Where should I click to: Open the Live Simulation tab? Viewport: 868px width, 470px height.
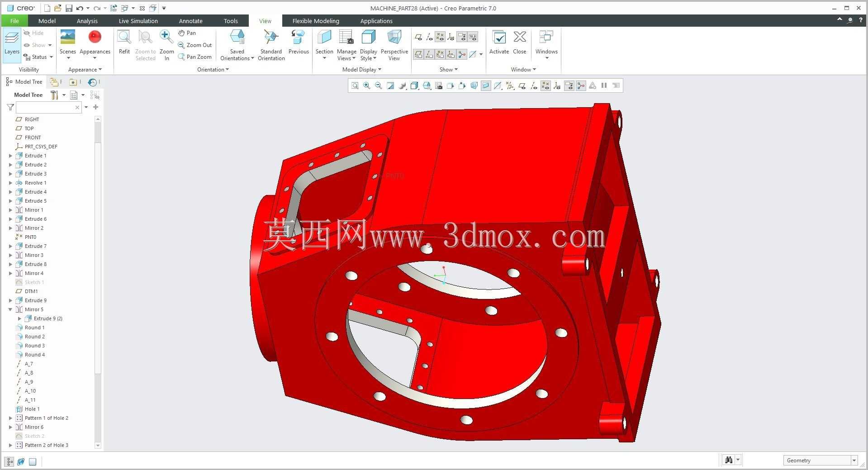[x=138, y=21]
